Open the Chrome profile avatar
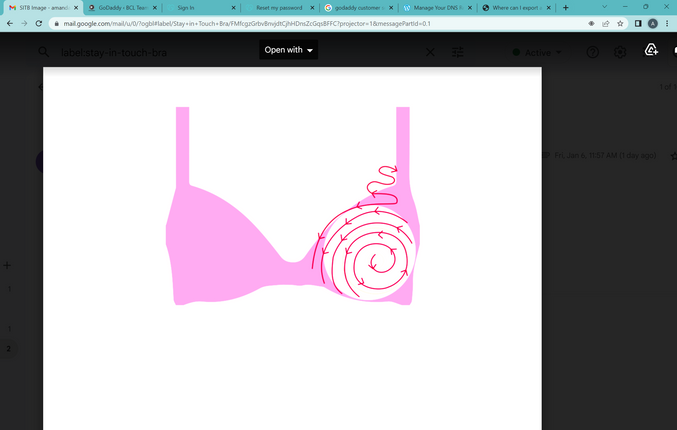 click(653, 23)
